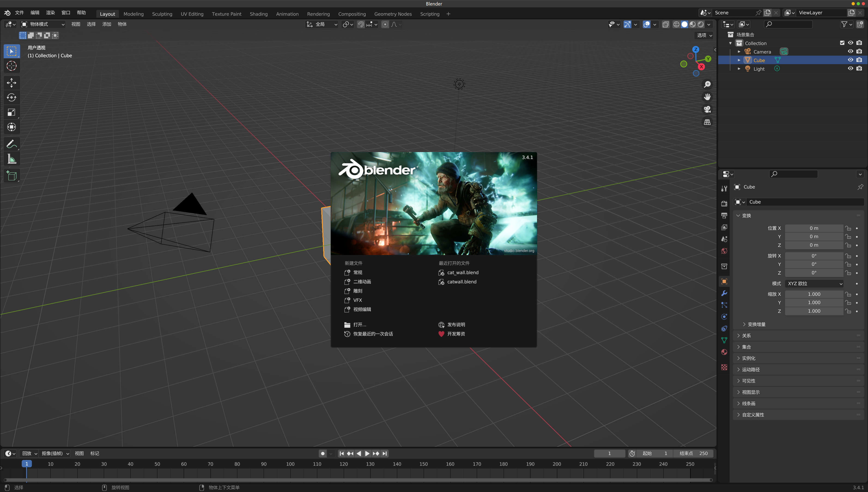
Task: Click the current frame field in timeline header
Action: coord(609,453)
